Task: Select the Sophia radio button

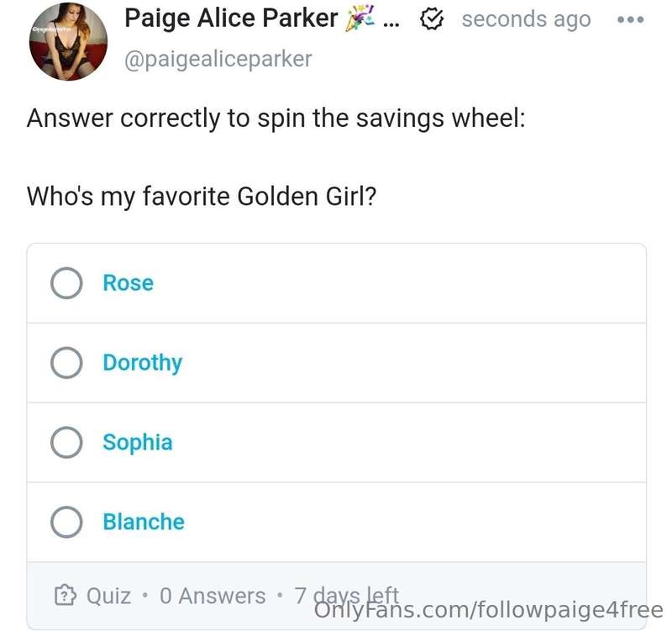Action: 66,443
